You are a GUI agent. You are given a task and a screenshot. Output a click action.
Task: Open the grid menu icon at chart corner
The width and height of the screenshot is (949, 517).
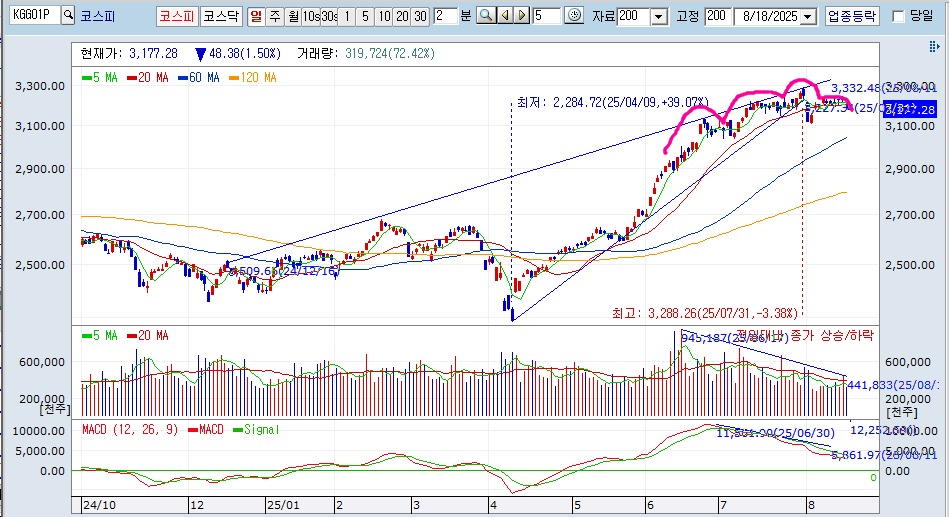(934, 47)
